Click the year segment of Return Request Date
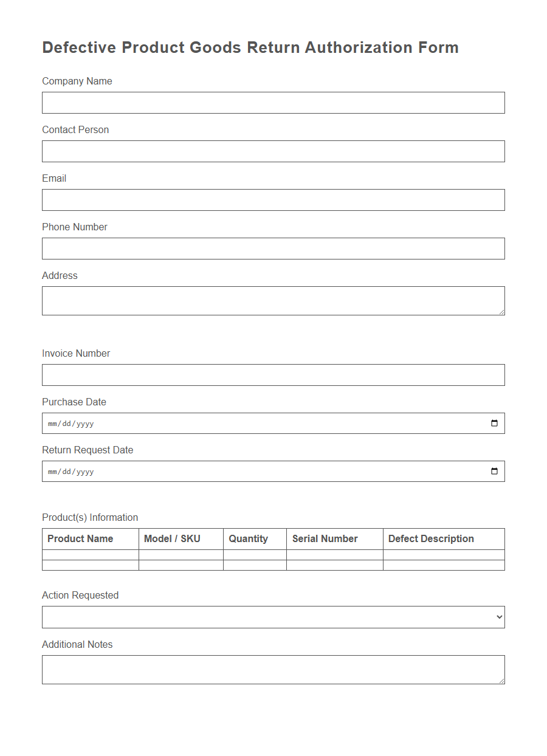This screenshot has width=547, height=756. [86, 471]
